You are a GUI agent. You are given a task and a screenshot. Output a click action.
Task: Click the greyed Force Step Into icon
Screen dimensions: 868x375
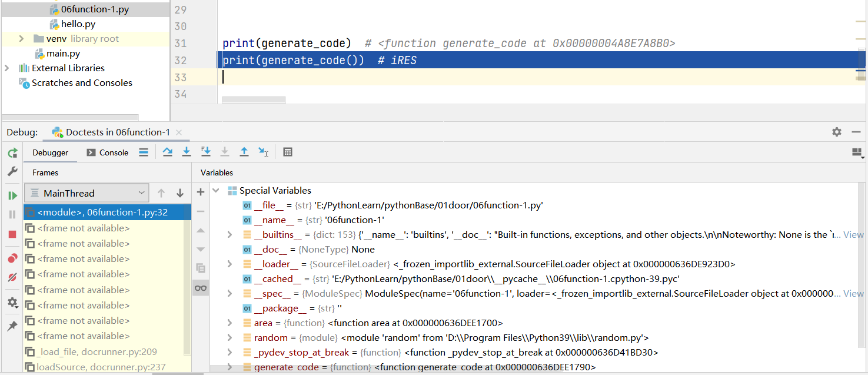coord(224,152)
